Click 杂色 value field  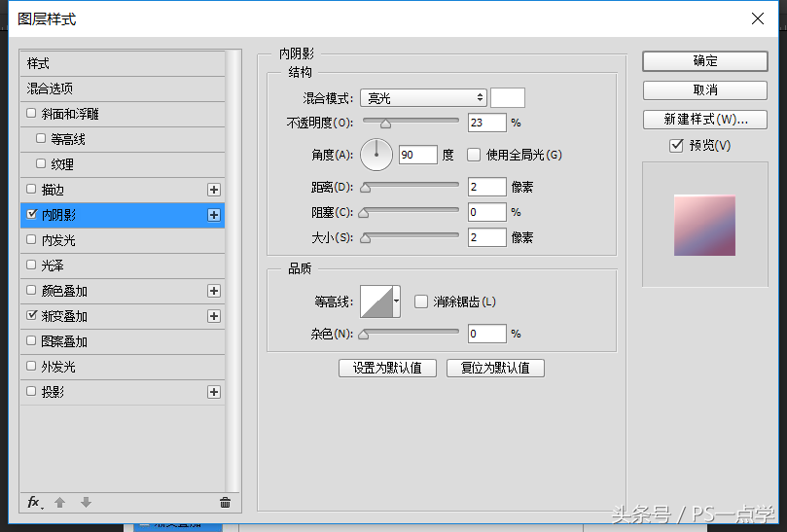click(486, 334)
